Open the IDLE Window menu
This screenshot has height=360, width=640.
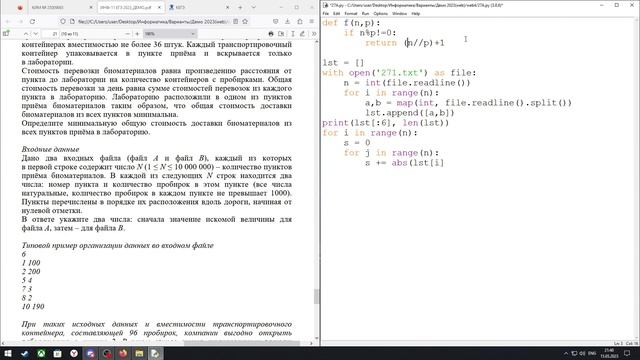point(399,13)
